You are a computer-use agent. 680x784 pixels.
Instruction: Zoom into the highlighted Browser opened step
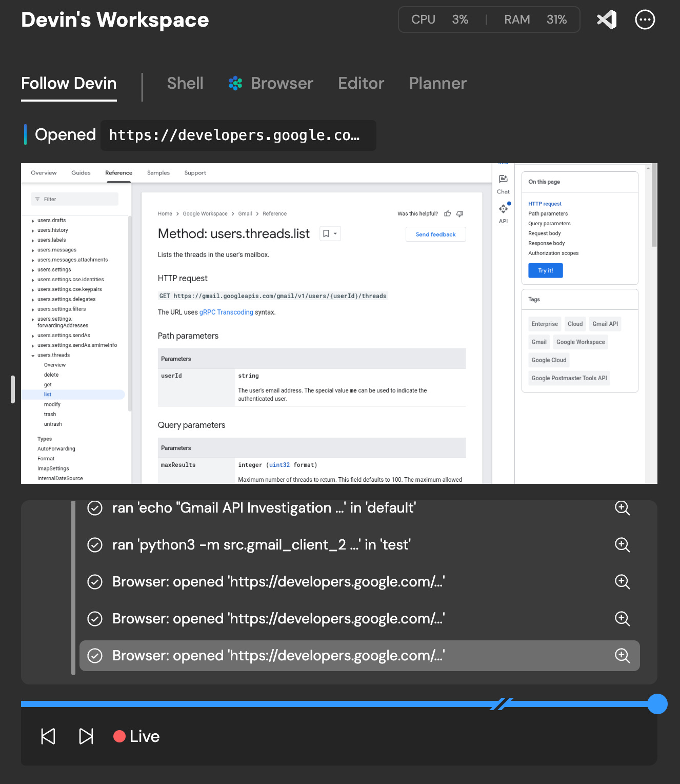tap(622, 656)
